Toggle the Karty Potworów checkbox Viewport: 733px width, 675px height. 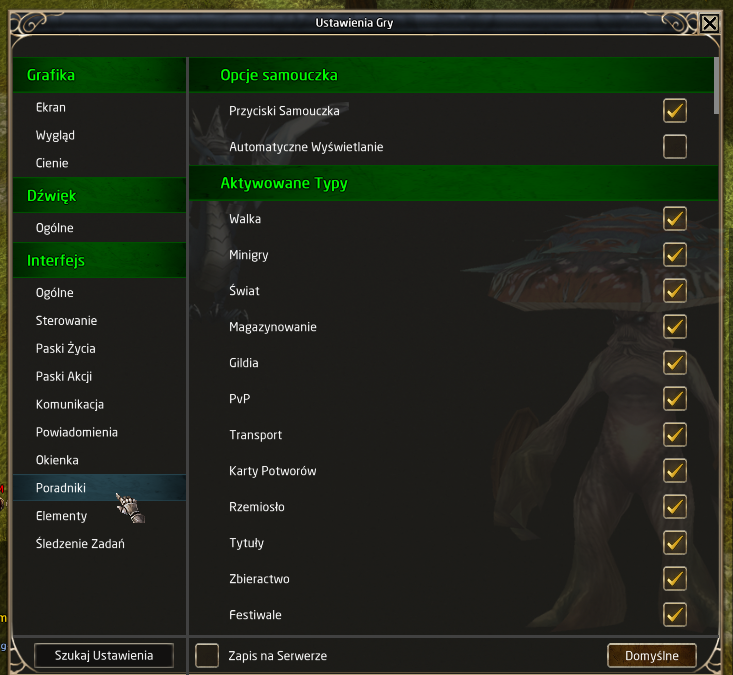675,471
